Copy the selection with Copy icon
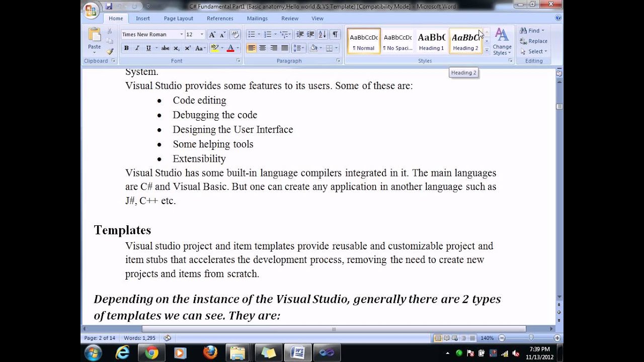This screenshot has width=644, height=362. tap(110, 41)
